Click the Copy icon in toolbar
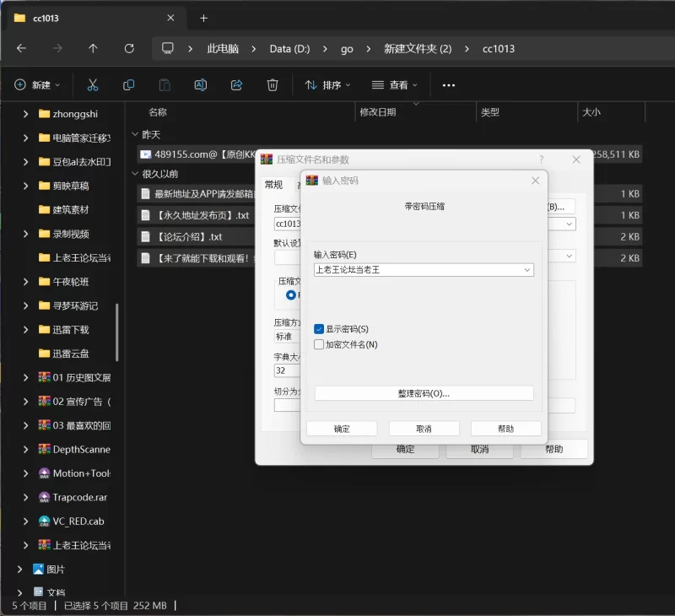This screenshot has height=616, width=675. point(129,84)
